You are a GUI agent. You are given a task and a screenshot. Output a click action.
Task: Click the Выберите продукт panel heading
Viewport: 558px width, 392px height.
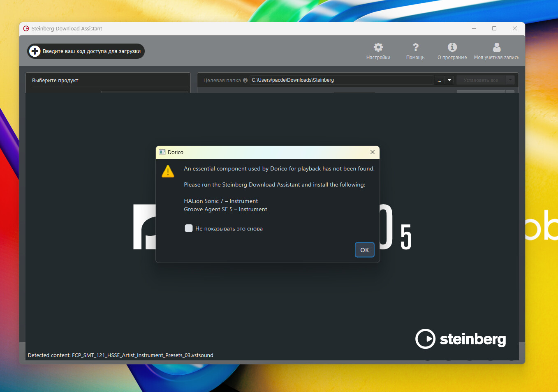coord(55,81)
